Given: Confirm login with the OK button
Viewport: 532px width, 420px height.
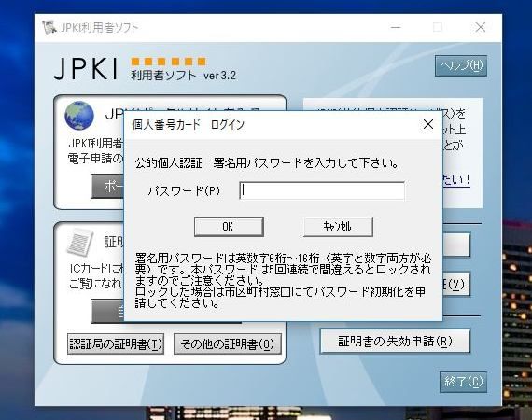Looking at the screenshot, I should [229, 227].
